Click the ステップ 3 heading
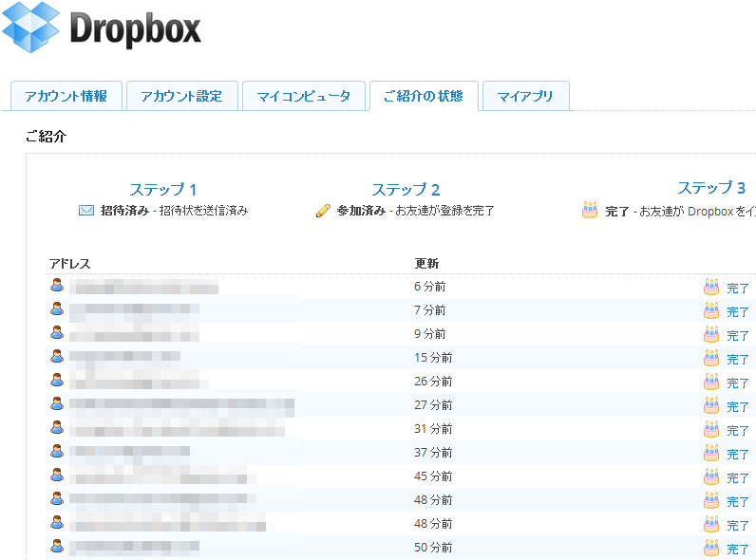Viewport: 756px width, 560px height. tap(711, 188)
